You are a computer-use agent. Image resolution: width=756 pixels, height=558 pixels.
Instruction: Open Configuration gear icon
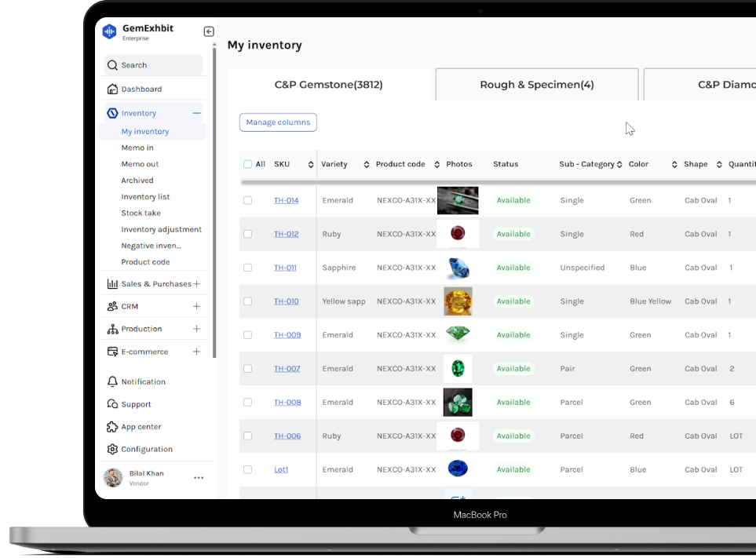[x=112, y=449]
